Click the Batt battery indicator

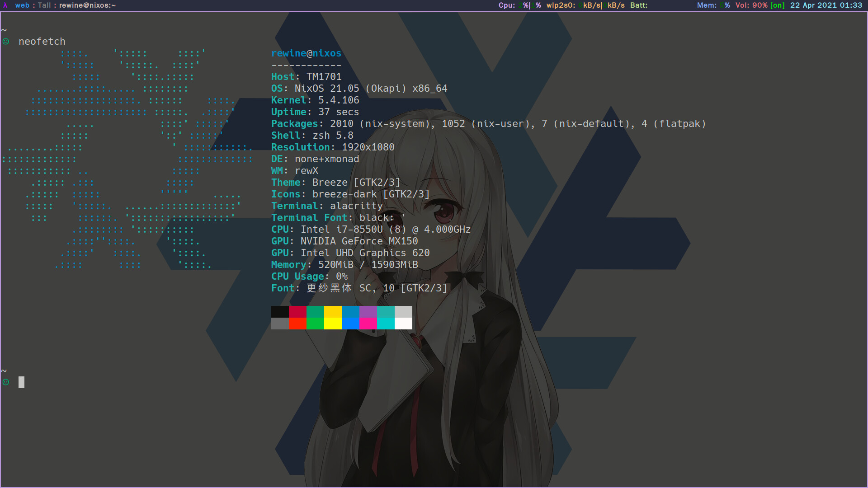639,5
